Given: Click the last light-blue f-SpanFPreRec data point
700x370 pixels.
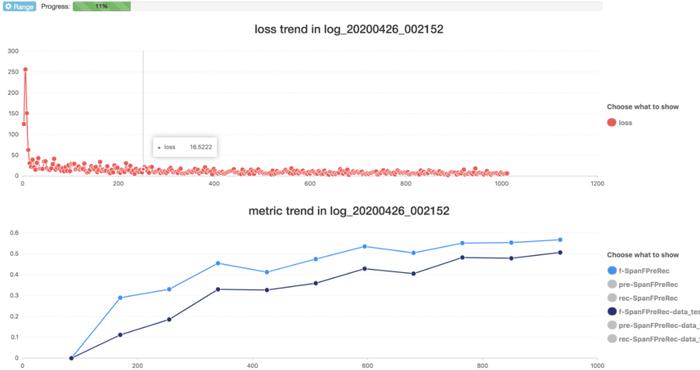Looking at the screenshot, I should [x=560, y=240].
